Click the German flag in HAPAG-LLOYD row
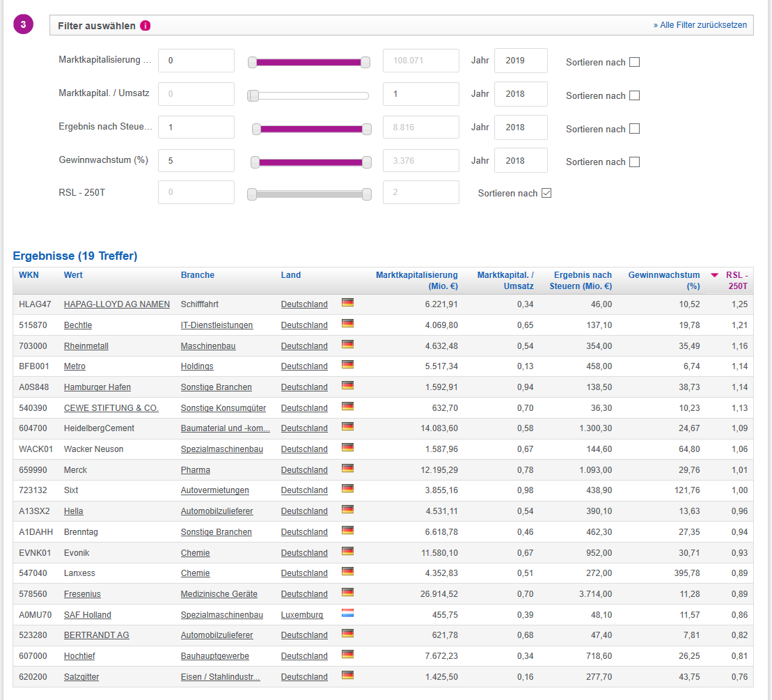Viewport: 772px width, 700px height. tap(347, 302)
